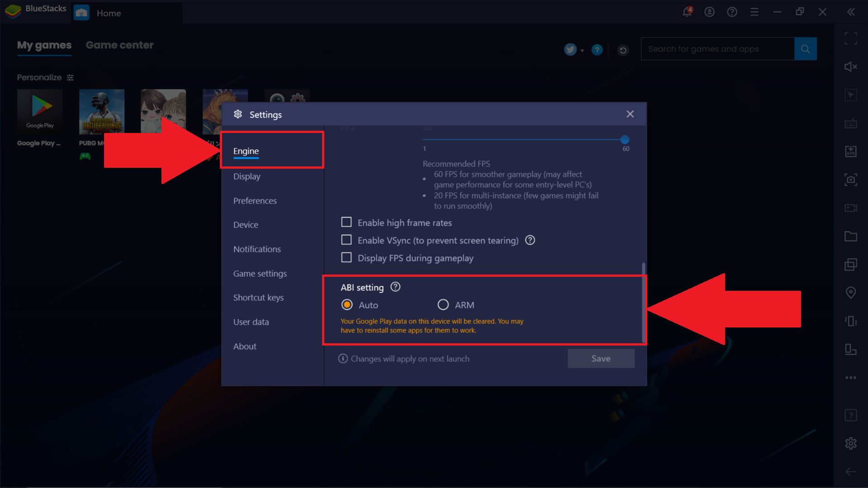Viewport: 868px width, 488px height.
Task: Open the Game center tab
Action: coord(119,45)
